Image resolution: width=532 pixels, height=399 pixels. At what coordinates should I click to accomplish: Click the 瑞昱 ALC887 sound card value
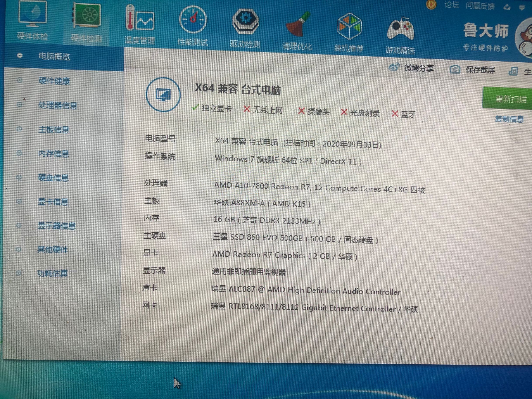[306, 290]
